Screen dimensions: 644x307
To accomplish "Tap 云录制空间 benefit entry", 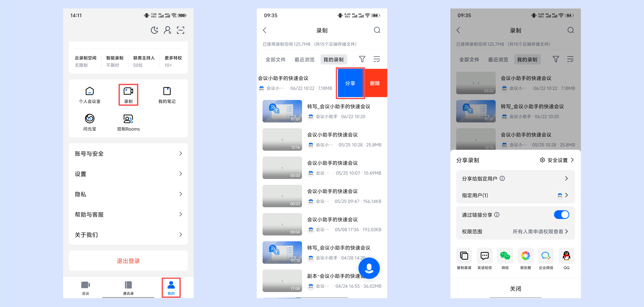I will point(86,61).
